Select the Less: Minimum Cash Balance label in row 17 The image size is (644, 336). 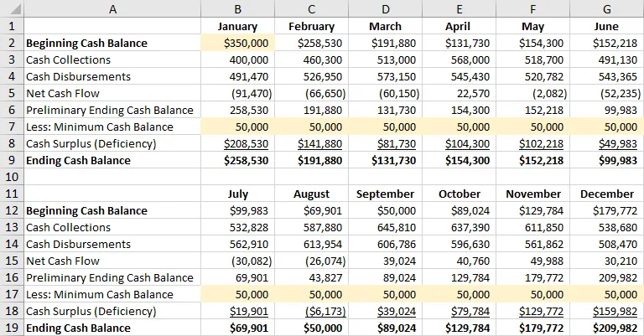(100, 294)
